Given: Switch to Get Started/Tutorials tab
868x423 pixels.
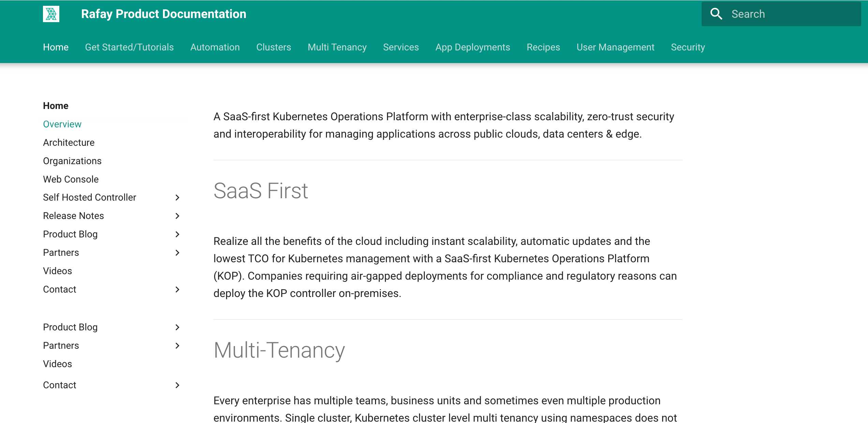Looking at the screenshot, I should pyautogui.click(x=129, y=47).
